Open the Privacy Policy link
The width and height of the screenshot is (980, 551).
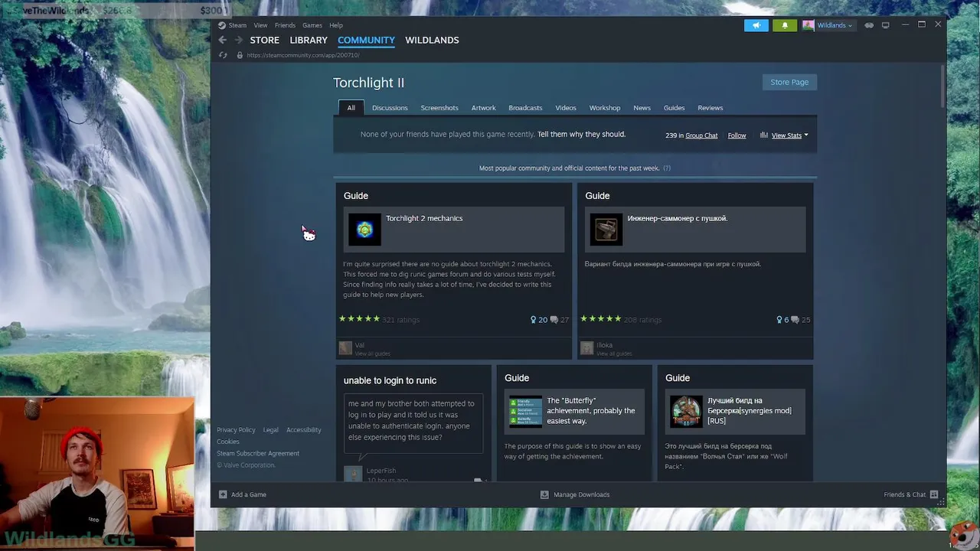(x=236, y=430)
